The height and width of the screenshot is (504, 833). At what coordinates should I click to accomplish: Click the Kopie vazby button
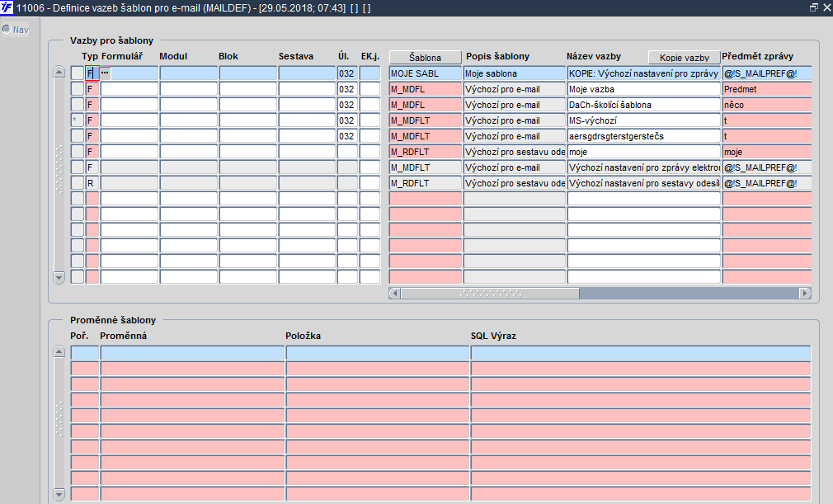685,58
